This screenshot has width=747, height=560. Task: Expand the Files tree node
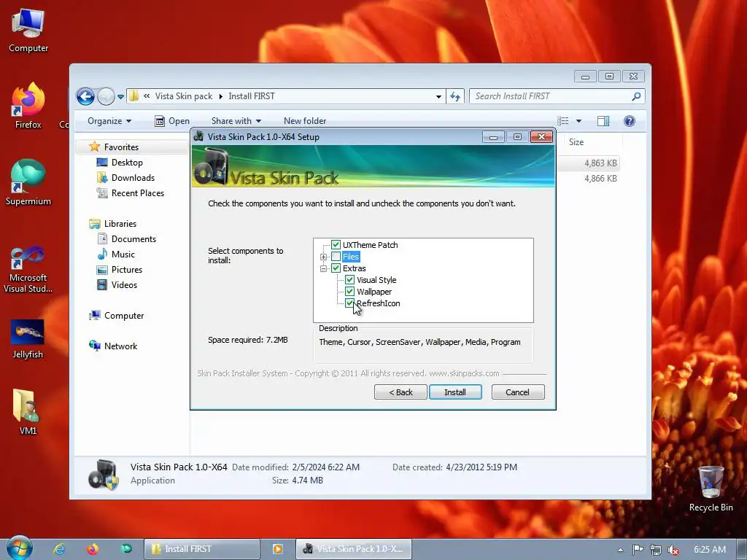click(x=323, y=257)
